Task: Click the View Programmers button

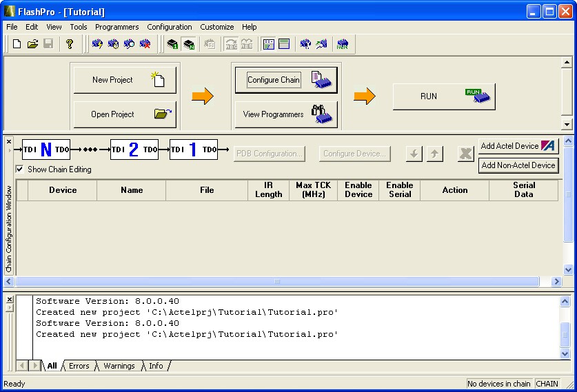Action: point(286,114)
